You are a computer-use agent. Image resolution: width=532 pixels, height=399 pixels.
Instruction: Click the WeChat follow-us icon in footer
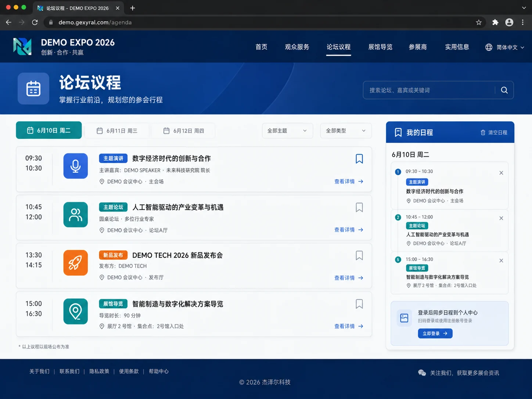click(x=422, y=373)
